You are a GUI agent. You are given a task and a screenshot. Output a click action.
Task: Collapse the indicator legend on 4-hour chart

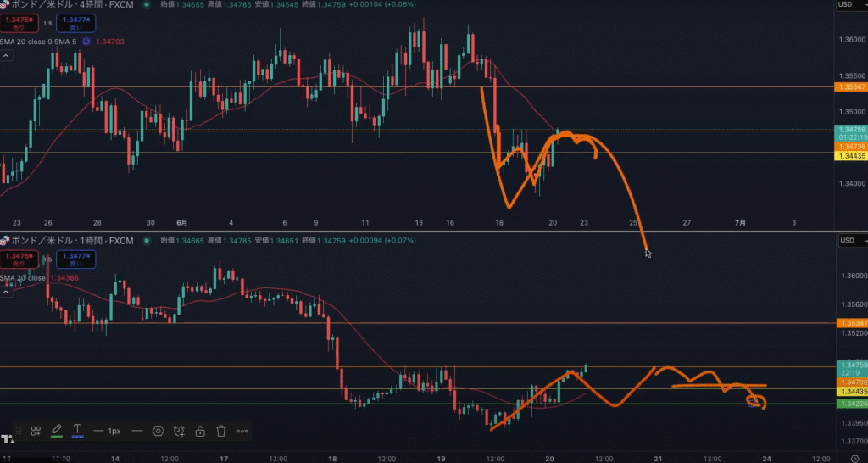click(x=6, y=55)
